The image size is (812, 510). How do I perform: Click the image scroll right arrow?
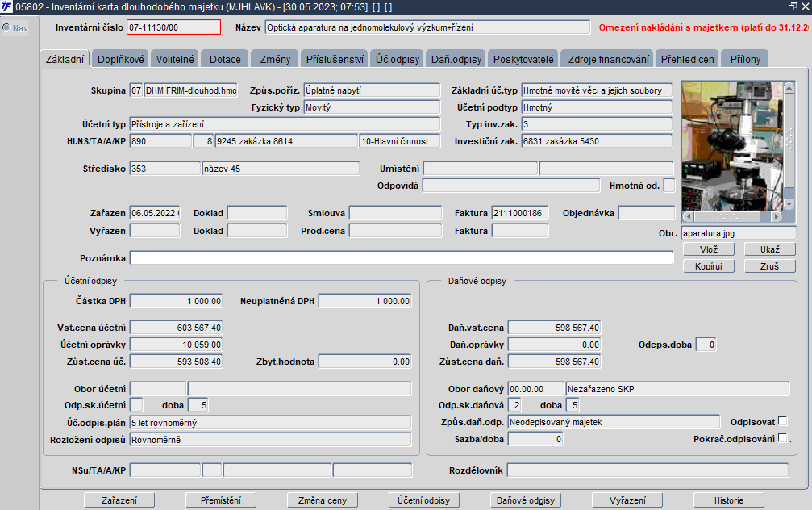(777, 217)
